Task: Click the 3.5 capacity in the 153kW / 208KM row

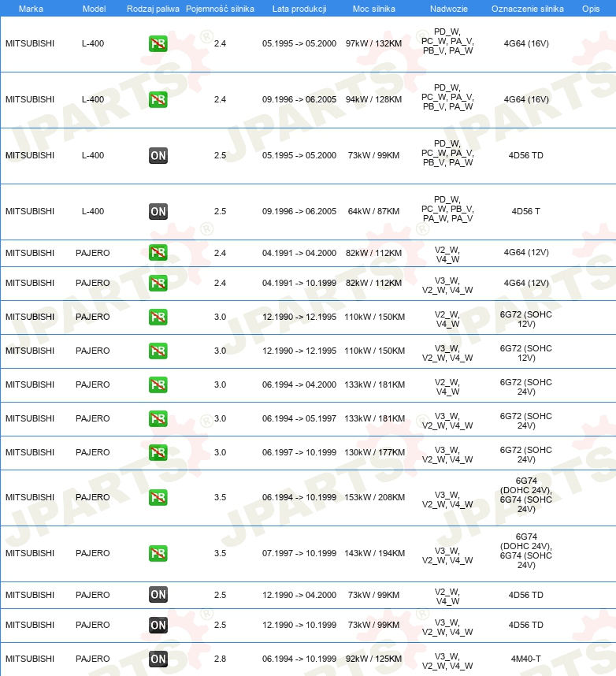Action: [x=220, y=497]
